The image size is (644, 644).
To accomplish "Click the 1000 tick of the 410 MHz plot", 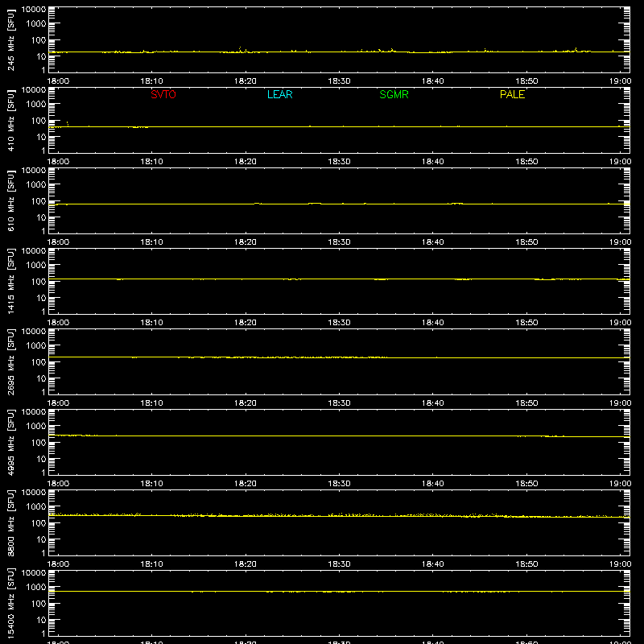I will pos(36,105).
